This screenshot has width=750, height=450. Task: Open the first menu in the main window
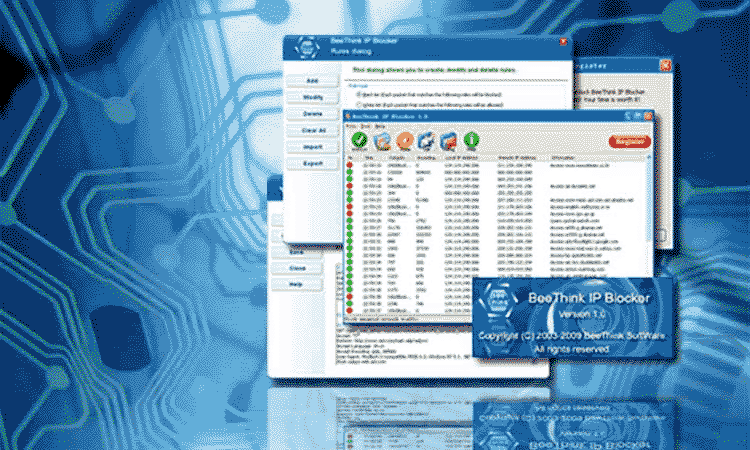tap(351, 126)
